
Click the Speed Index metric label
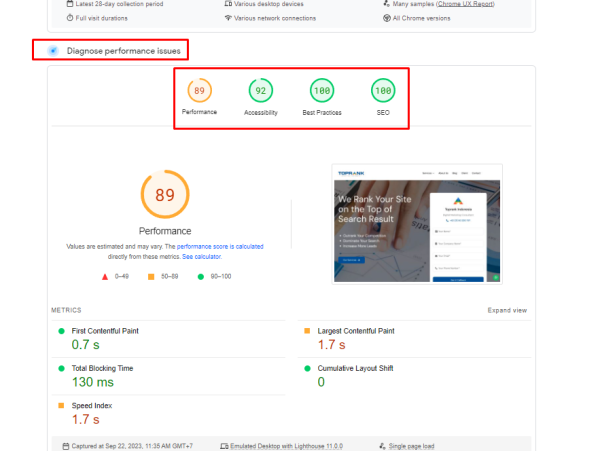click(x=91, y=405)
